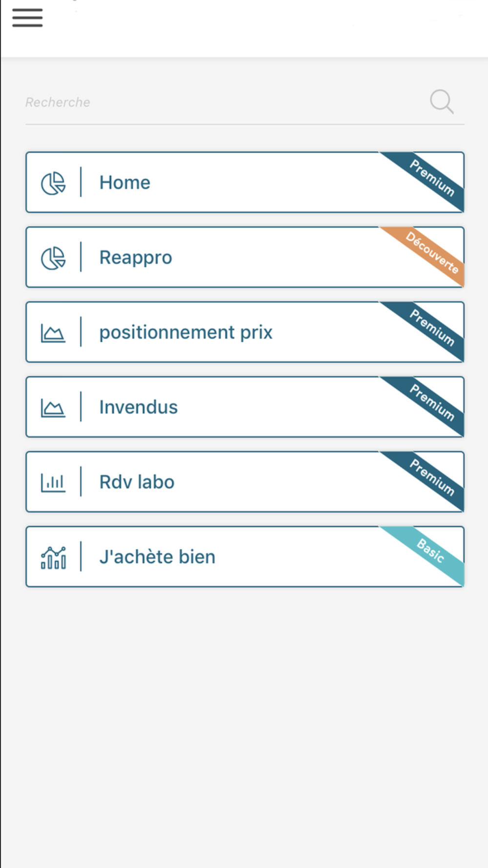
Task: Open the Invendus report
Action: [x=139, y=407]
